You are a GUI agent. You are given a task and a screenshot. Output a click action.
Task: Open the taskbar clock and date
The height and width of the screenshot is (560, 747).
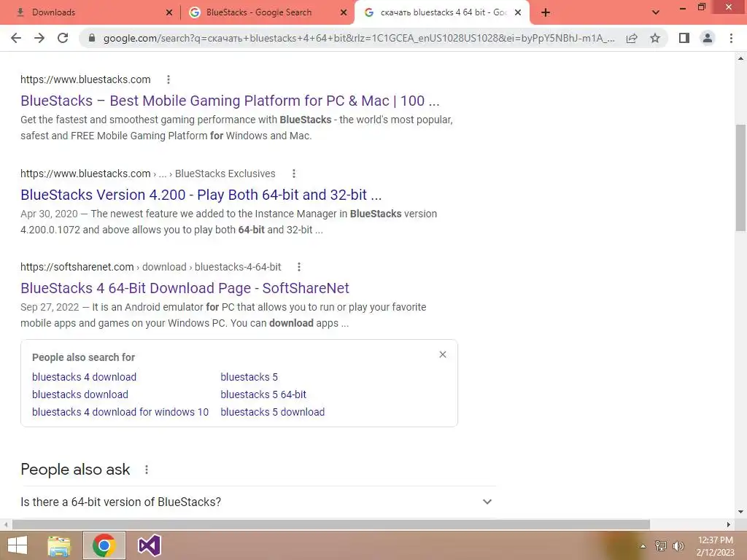715,546
